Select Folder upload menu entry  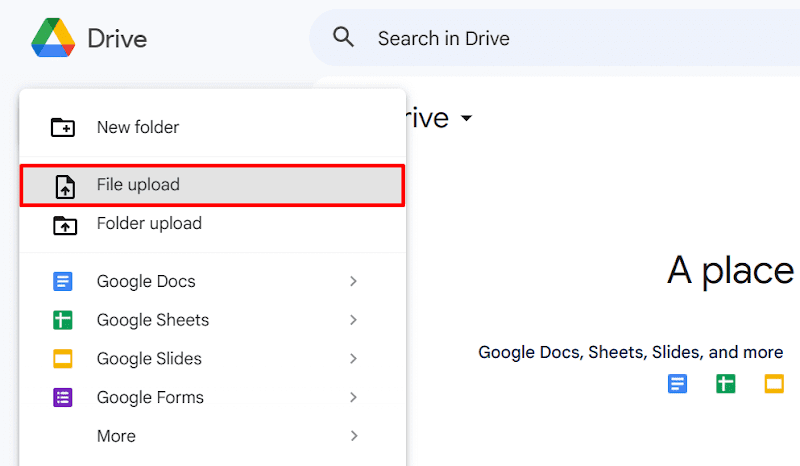149,224
